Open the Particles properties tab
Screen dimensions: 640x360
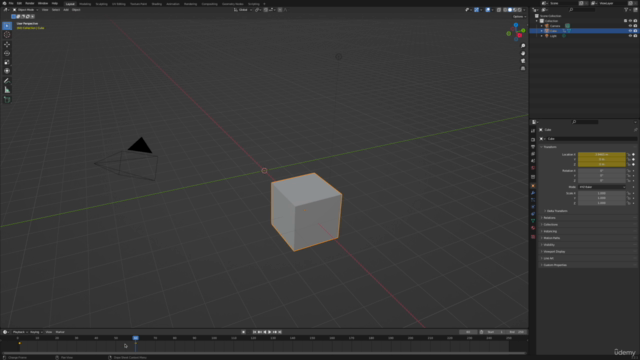pyautogui.click(x=533, y=200)
